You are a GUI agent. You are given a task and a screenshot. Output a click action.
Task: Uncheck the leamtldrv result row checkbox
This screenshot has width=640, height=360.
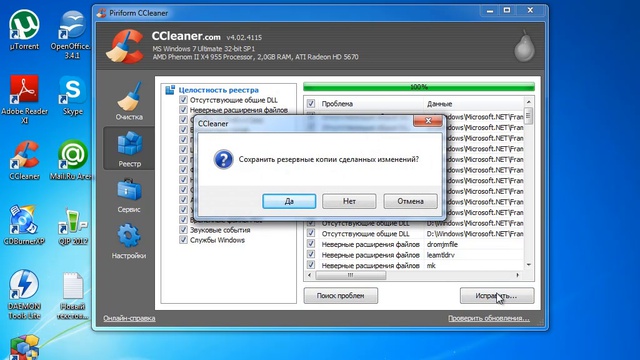coord(311,255)
